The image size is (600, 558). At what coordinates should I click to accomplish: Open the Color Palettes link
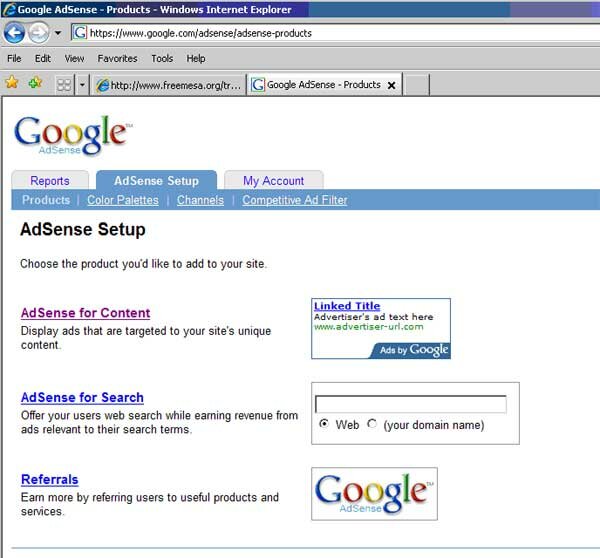122,200
